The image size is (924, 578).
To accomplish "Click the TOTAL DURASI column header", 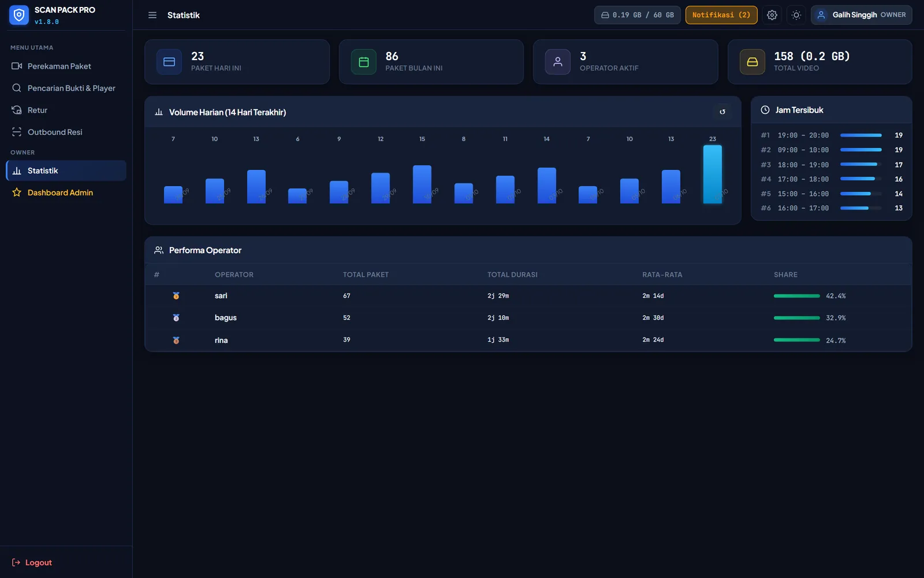I will point(512,275).
